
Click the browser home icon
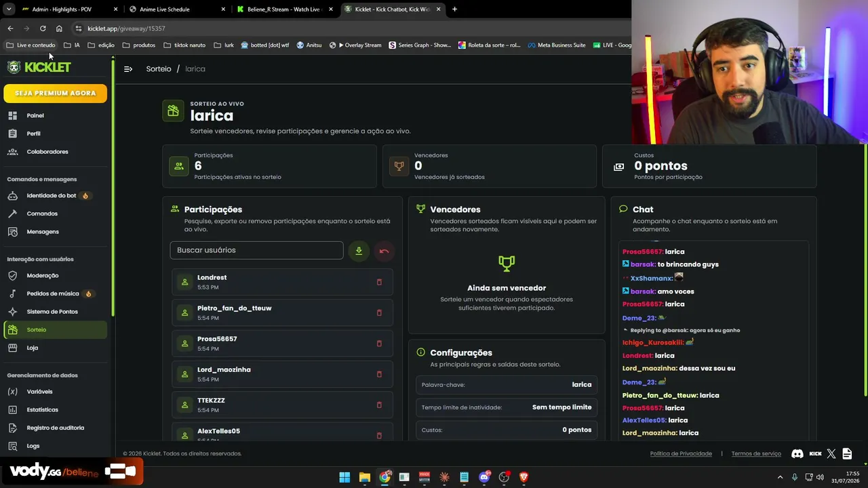click(59, 28)
